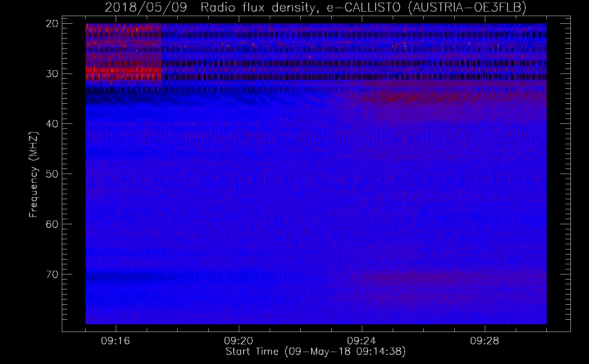
Task: Click the small orange spot near 40 MHz
Action: (194, 125)
